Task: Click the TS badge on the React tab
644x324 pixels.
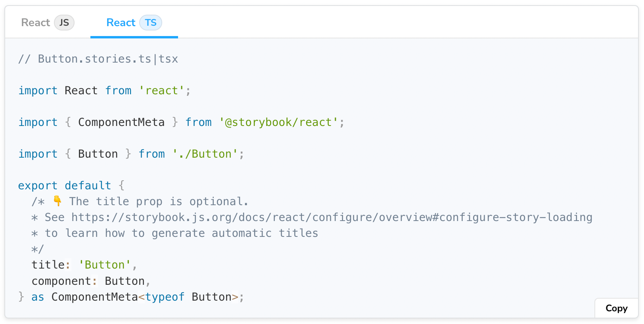Action: (x=151, y=23)
